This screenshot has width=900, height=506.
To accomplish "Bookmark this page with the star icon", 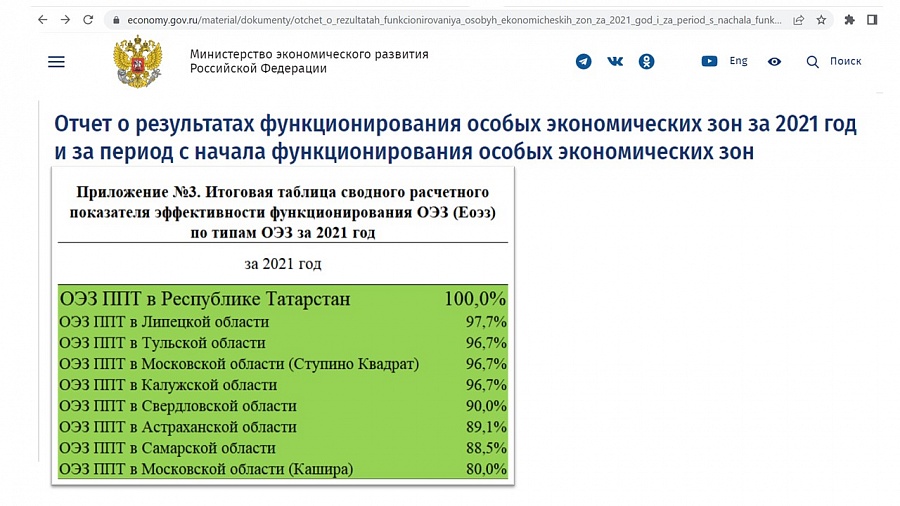I will (821, 20).
